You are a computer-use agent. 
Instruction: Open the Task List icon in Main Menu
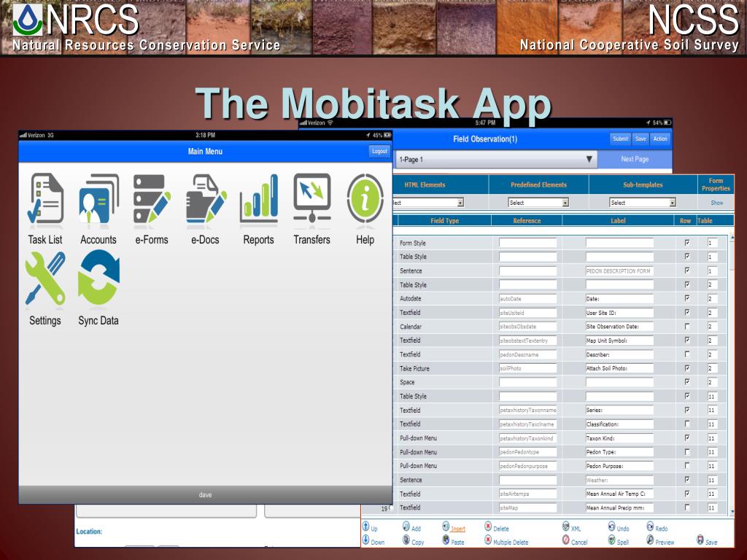coord(45,198)
